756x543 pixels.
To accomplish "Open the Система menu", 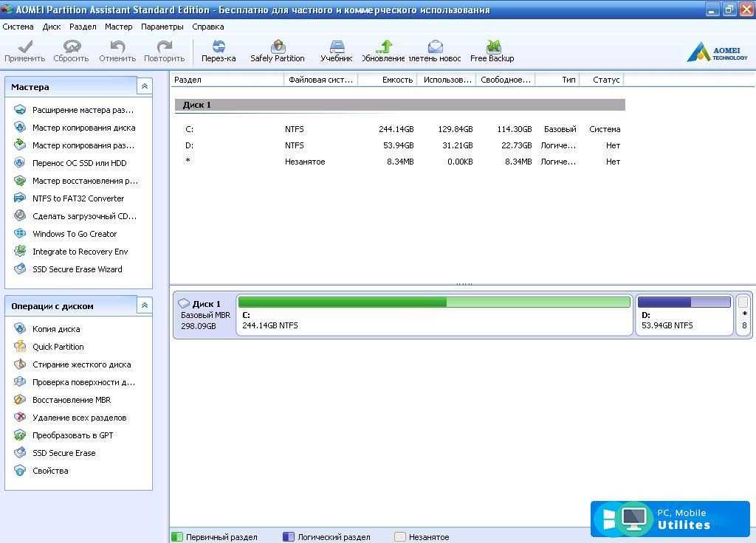I will pyautogui.click(x=18, y=27).
